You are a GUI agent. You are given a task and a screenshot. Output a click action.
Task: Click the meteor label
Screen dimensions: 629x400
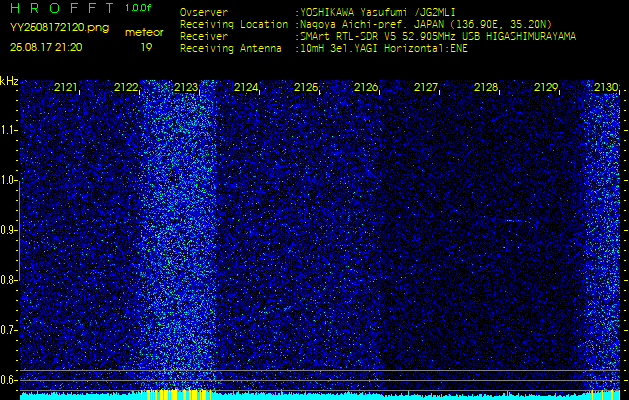coord(144,32)
